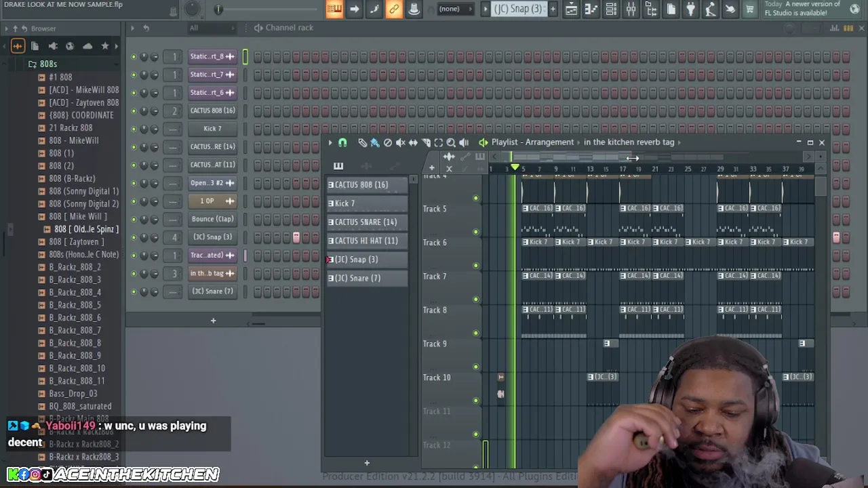This screenshot has height=488, width=868.
Task: Select the playlist zoom magnifier tool
Action: tap(451, 142)
